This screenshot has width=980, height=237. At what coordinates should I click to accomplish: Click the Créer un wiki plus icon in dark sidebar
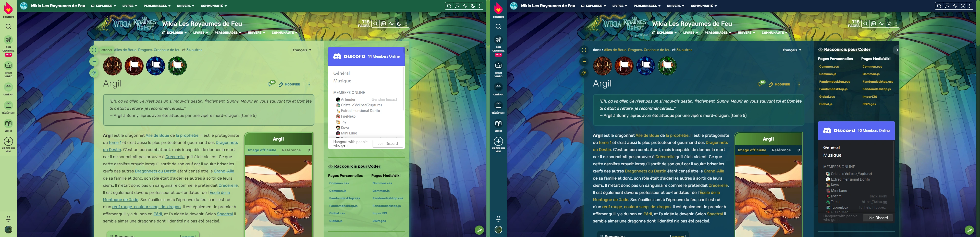pyautogui.click(x=498, y=142)
